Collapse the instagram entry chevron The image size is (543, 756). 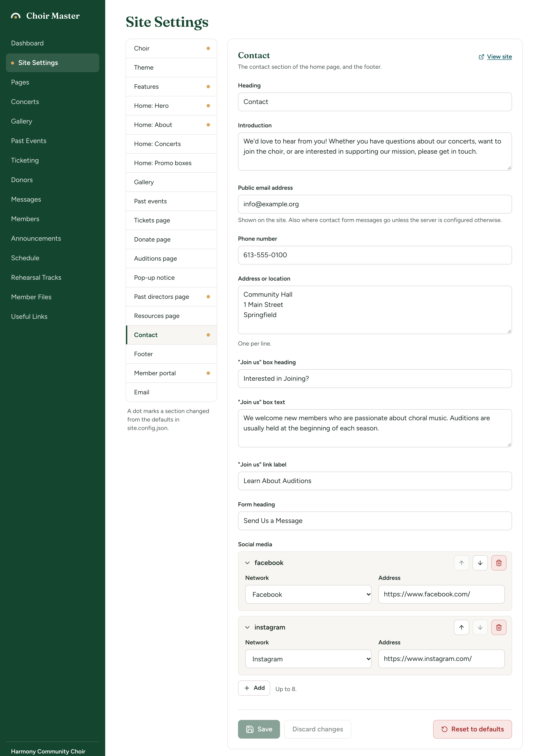coord(247,627)
